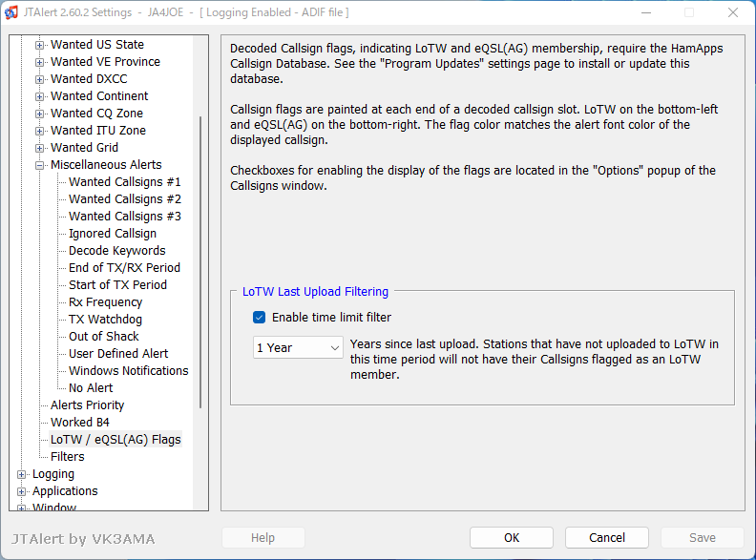Close the JTAlert Settings window
756x560 pixels.
point(733,12)
